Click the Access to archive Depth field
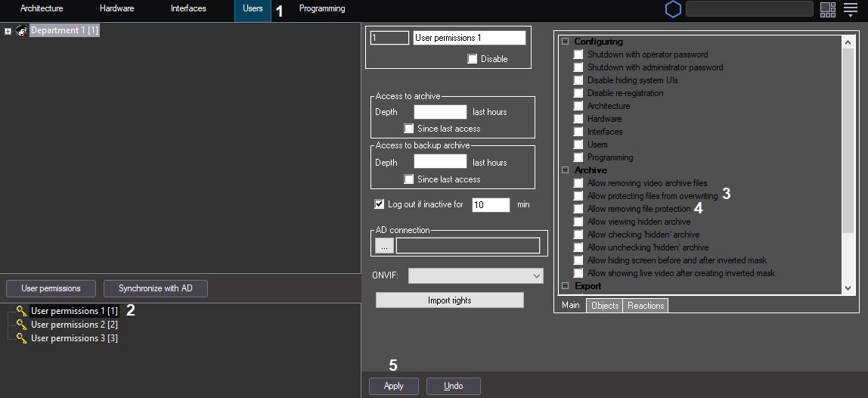 [440, 112]
